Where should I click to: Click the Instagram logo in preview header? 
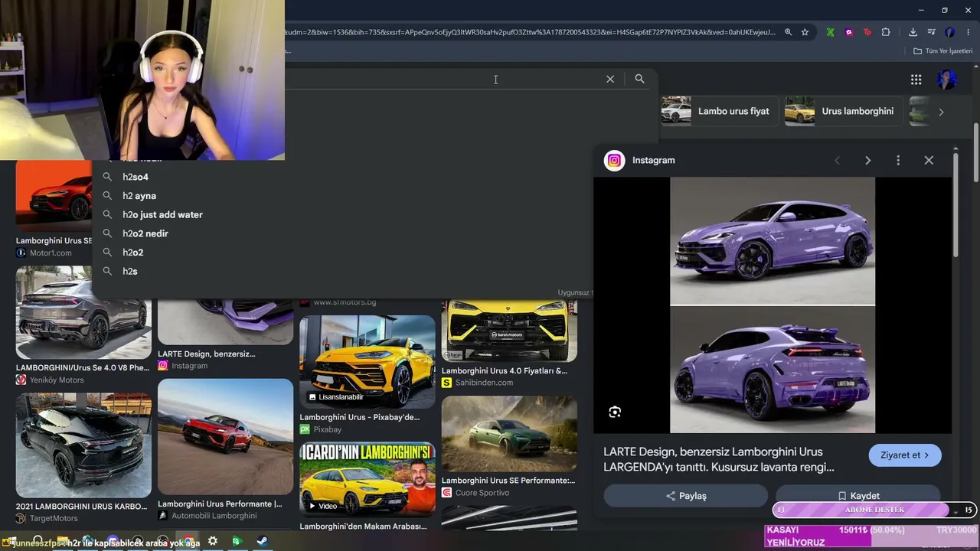[614, 160]
